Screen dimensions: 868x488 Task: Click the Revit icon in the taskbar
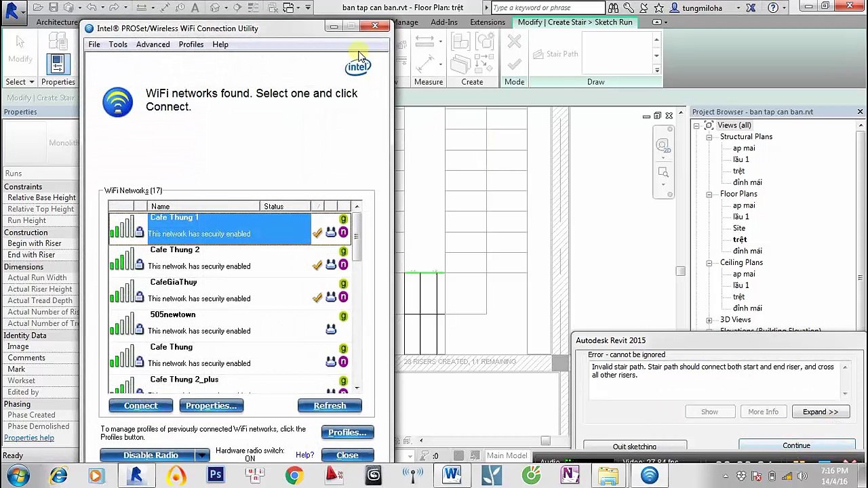tap(136, 475)
